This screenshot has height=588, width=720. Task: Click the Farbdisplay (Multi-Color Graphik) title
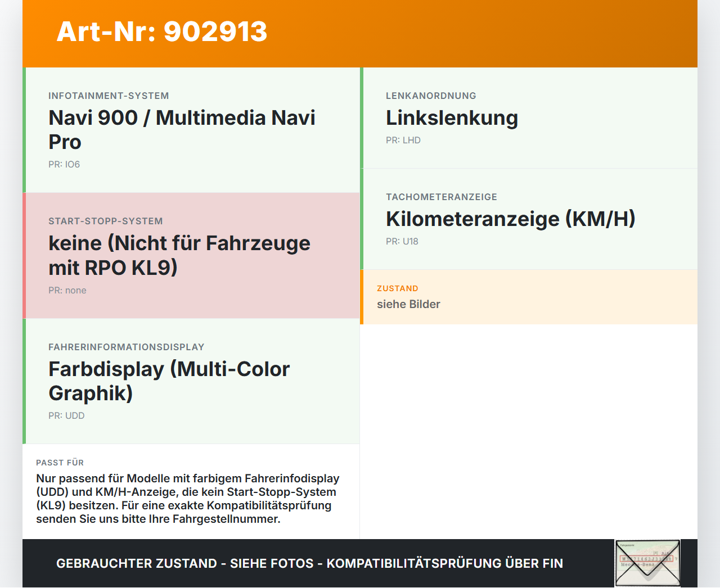pyautogui.click(x=169, y=381)
